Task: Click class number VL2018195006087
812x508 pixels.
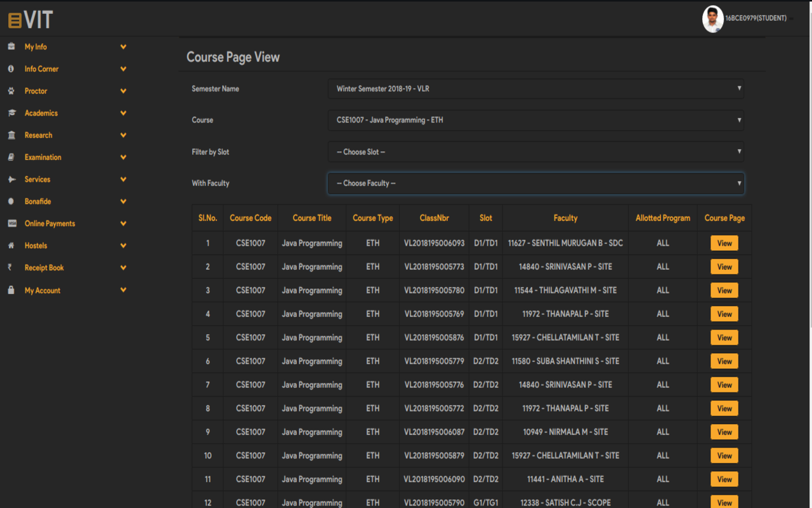Action: coord(434,432)
